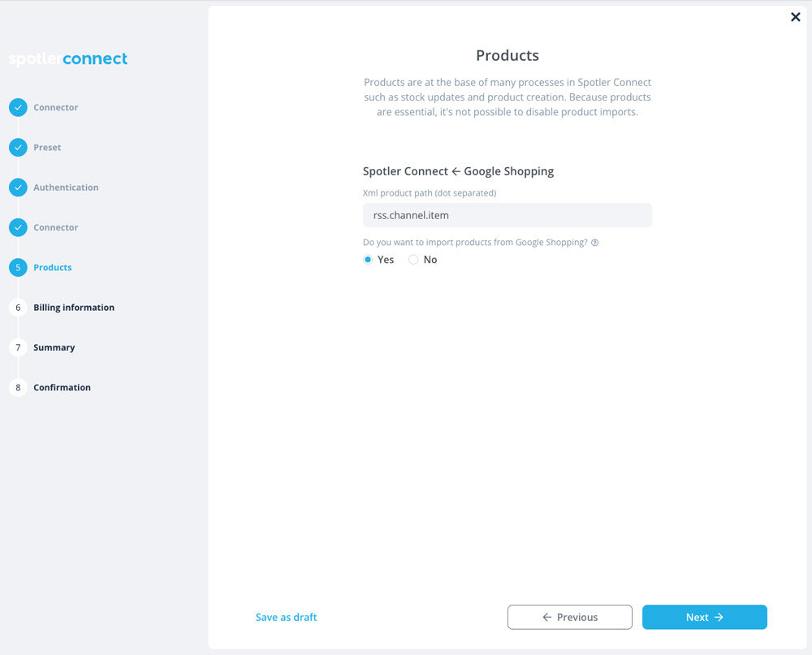812x655 pixels.
Task: Select the Yes radio button
Action: pos(368,260)
